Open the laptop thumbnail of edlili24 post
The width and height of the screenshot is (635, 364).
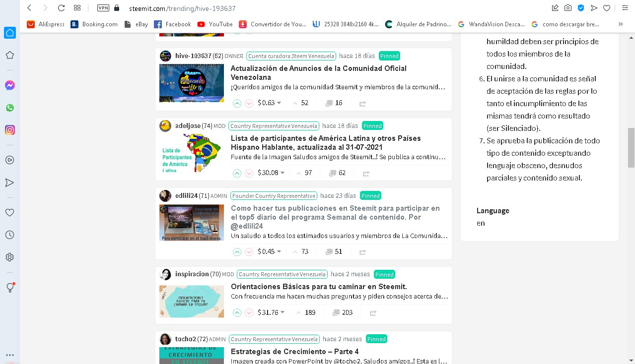tap(192, 223)
